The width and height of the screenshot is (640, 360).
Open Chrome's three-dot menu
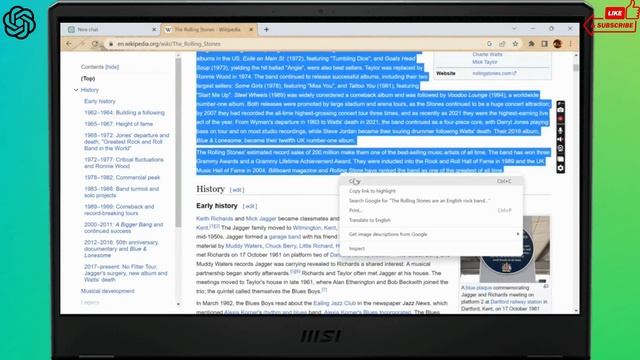coord(571,44)
